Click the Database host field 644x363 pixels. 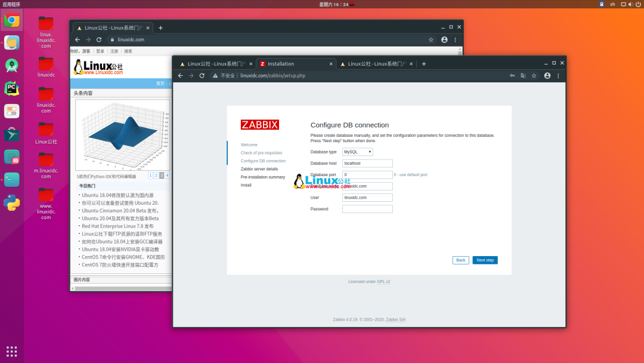(x=367, y=163)
